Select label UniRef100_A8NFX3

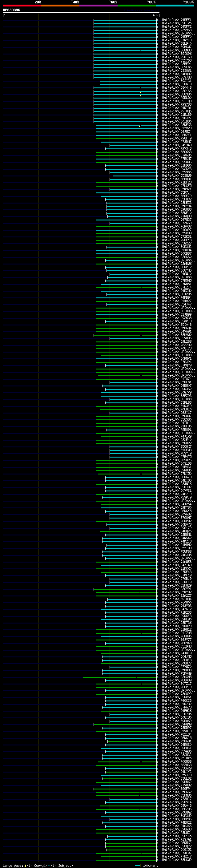click(176, 125)
